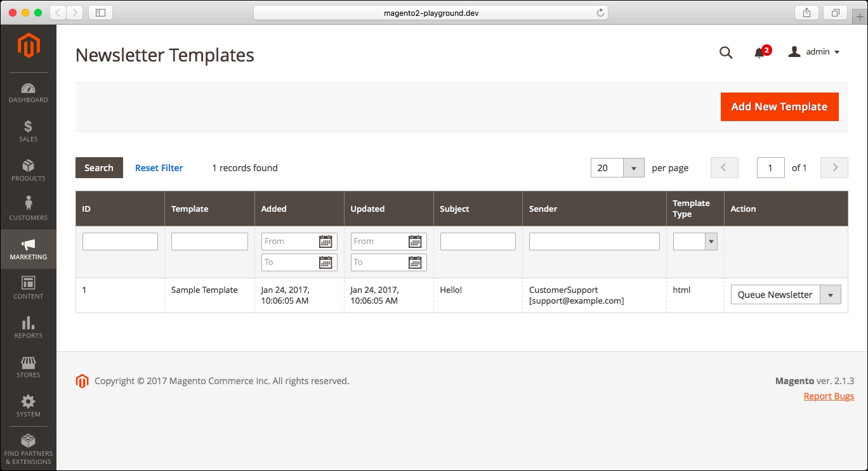Open calendar for Updated From date
Viewport: 868px width, 471px height.
coord(415,242)
